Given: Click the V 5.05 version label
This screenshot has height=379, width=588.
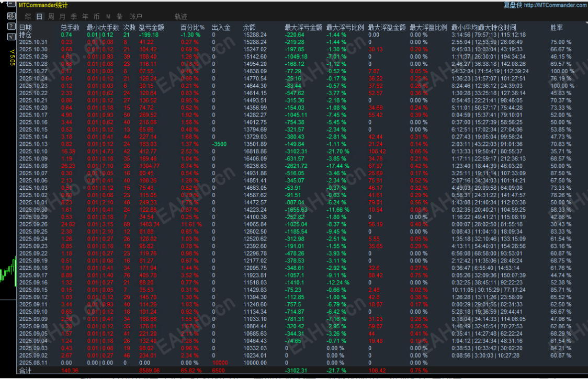Looking at the screenshot, I should pos(12,58).
